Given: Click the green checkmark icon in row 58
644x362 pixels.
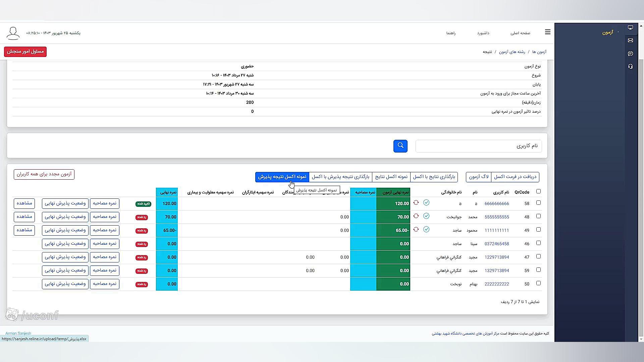Looking at the screenshot, I should click(x=426, y=203).
